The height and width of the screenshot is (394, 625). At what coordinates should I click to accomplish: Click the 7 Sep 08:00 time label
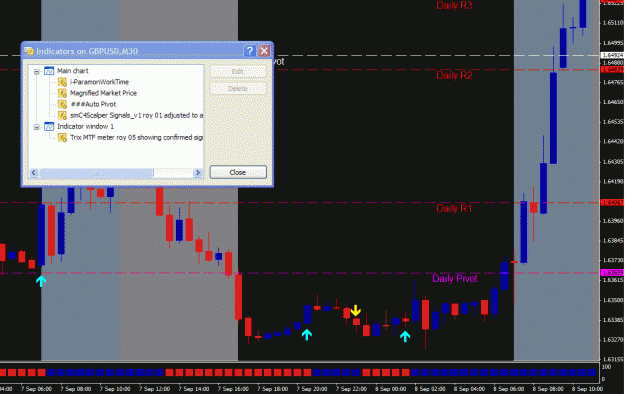[x=76, y=389]
